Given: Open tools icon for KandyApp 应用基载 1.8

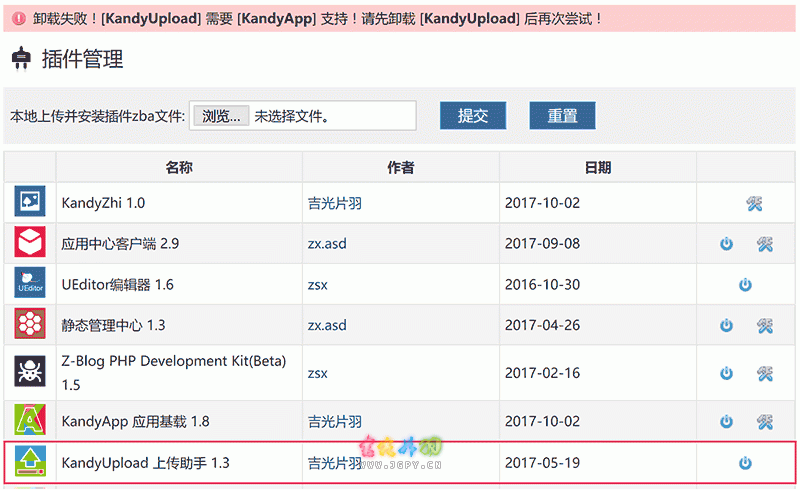Looking at the screenshot, I should 765,422.
